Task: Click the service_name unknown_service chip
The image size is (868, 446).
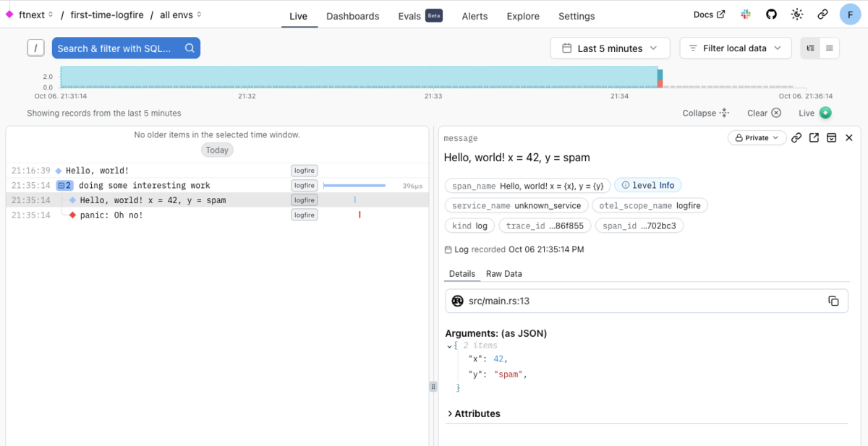Action: click(x=516, y=205)
